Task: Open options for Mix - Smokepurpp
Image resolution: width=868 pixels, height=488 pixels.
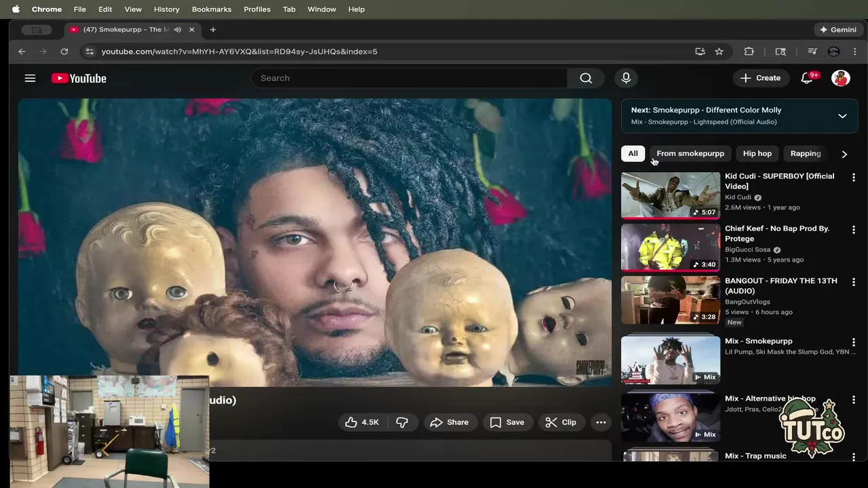Action: click(x=854, y=342)
